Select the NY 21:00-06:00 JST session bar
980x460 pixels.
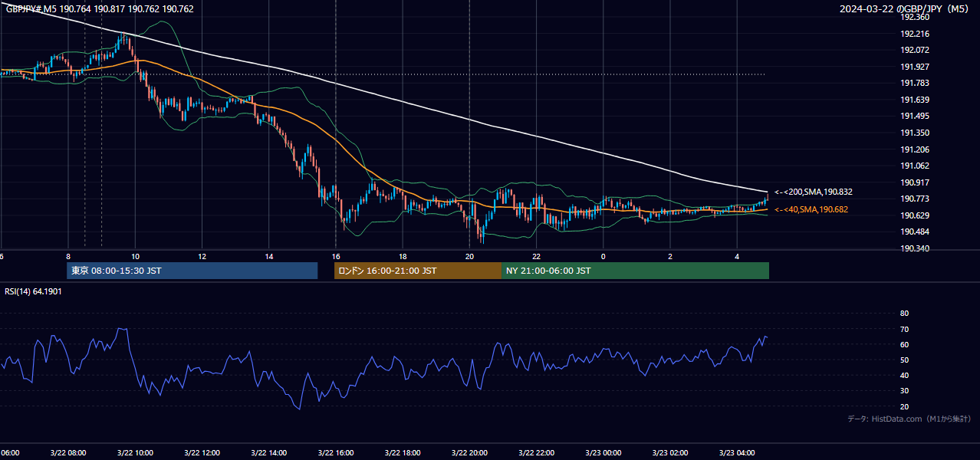pyautogui.click(x=635, y=271)
